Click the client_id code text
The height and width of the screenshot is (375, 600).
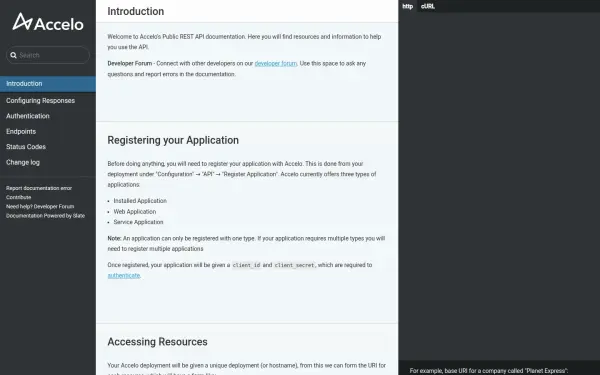[246, 265]
